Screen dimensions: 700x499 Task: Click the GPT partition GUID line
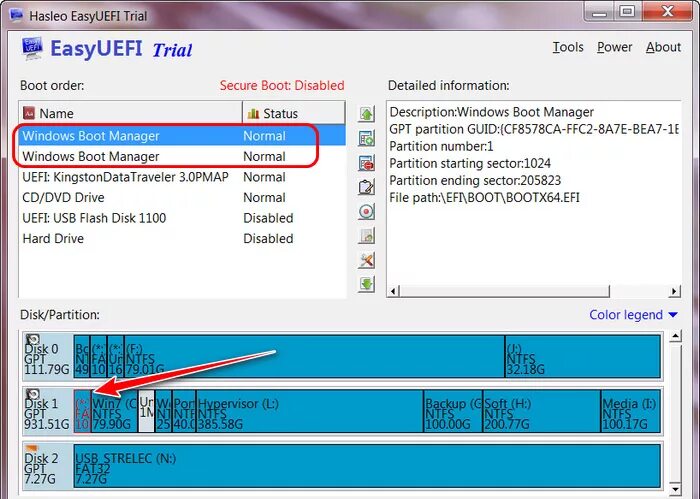pyautogui.click(x=534, y=129)
